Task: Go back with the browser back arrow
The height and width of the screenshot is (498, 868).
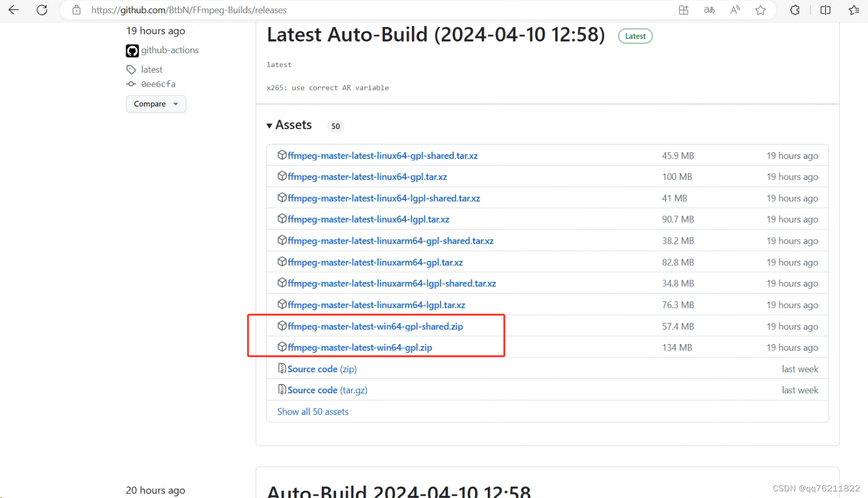Action: pos(14,10)
